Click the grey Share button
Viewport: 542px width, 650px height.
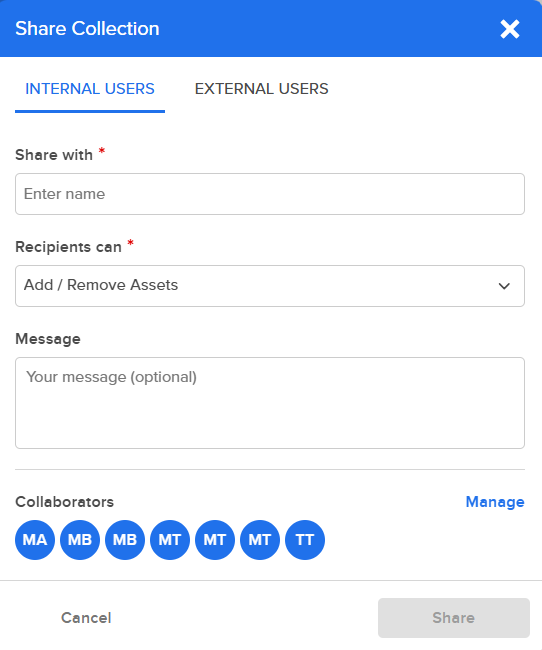(454, 618)
